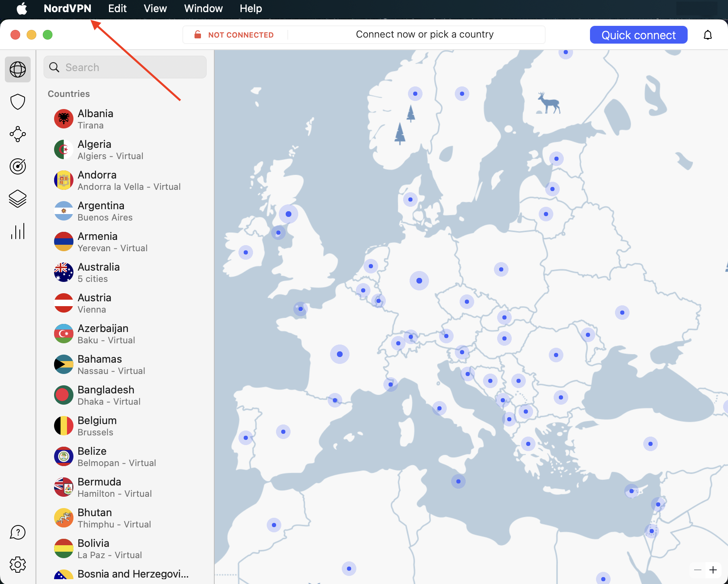
Task: Click the notification bell icon
Action: point(707,35)
